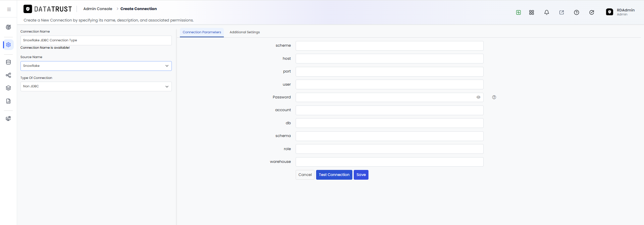Screen dimensions: 644x225
Task: Open the stacked layers icon in the sidebar
Action: 8,88
